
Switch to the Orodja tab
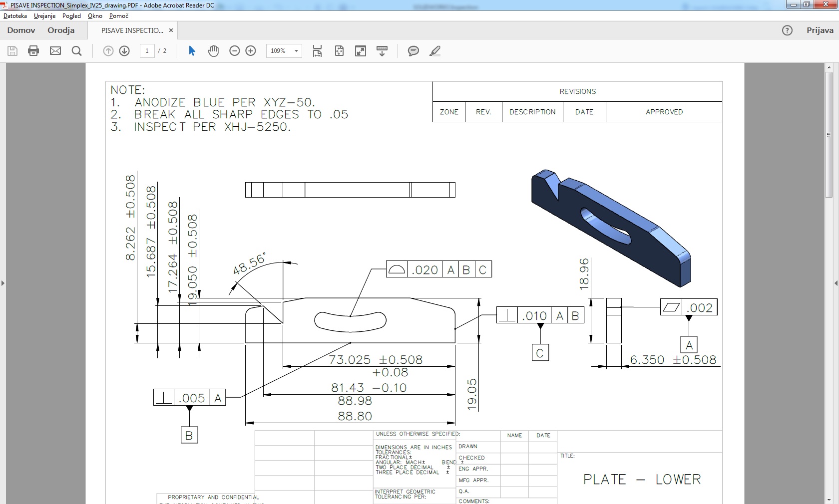coord(61,30)
